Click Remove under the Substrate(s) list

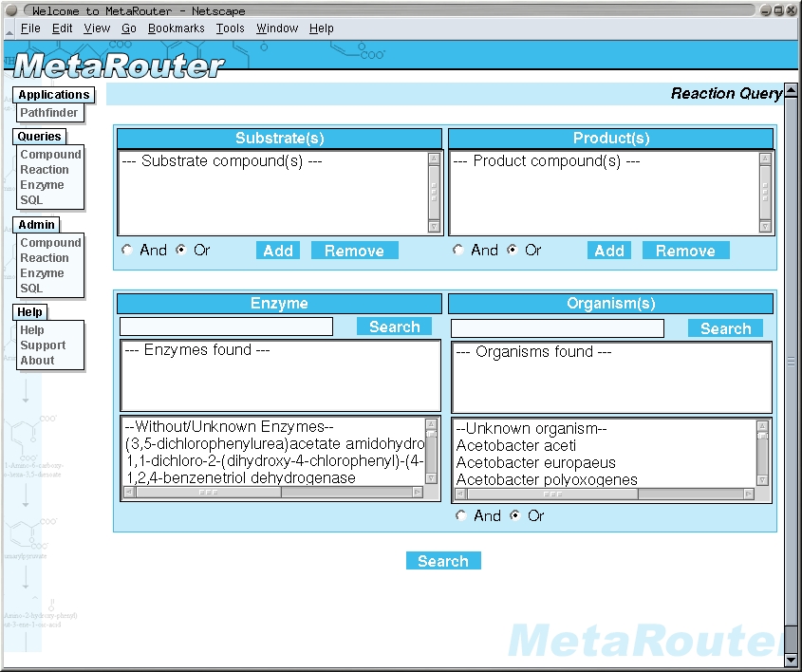354,251
